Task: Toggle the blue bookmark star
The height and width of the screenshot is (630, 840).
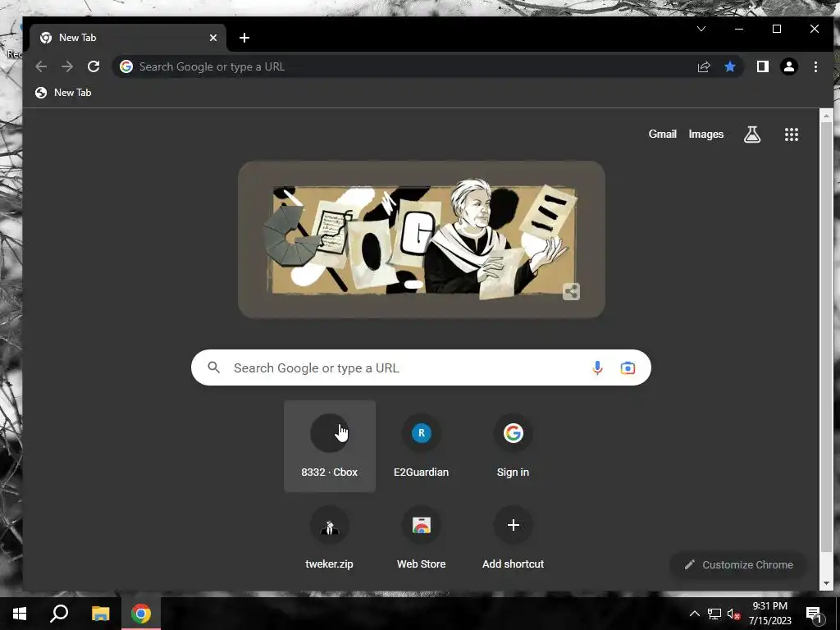Action: pyautogui.click(x=729, y=66)
